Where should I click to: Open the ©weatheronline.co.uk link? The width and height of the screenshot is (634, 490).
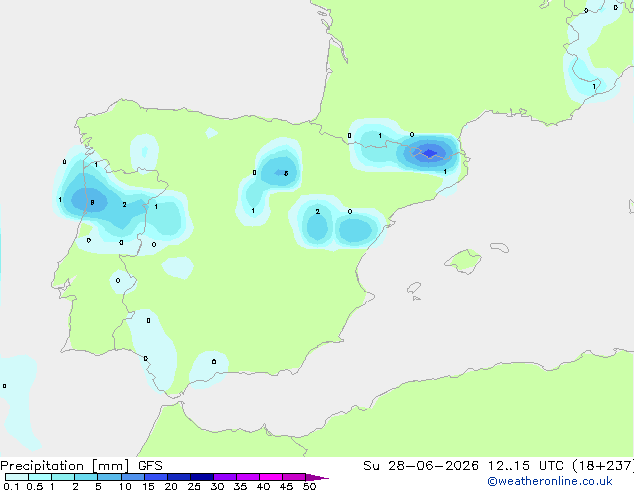[550, 481]
